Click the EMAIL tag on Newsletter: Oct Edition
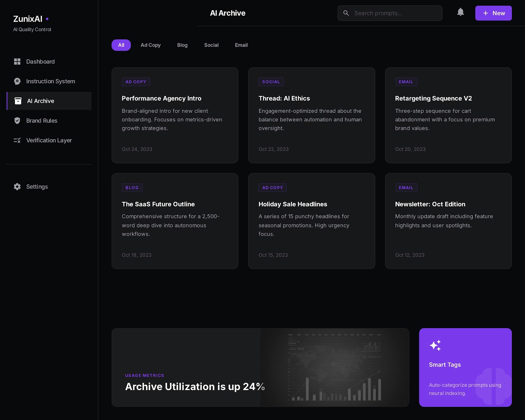 pyautogui.click(x=406, y=187)
